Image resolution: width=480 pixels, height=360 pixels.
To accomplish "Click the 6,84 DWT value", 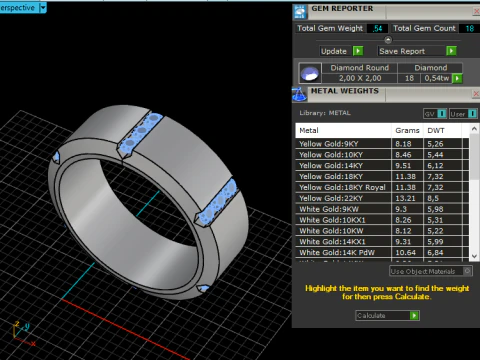I will (435, 252).
